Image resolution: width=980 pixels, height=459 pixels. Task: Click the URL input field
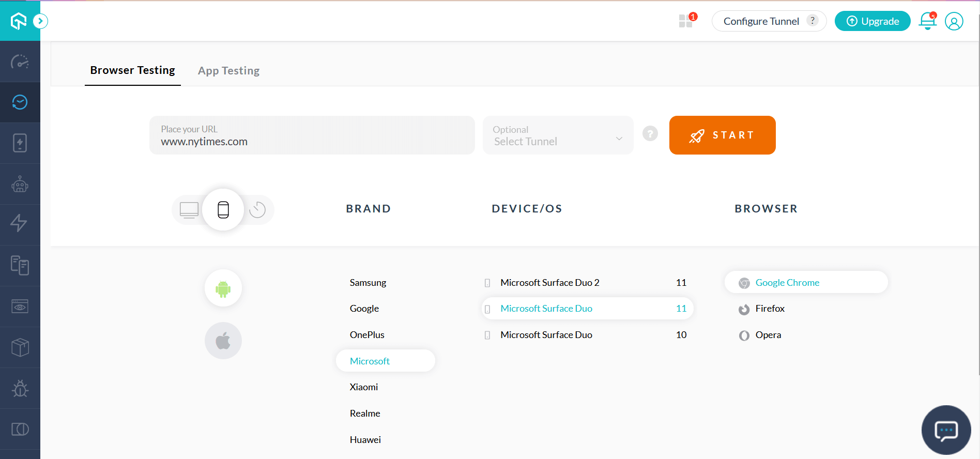coord(312,135)
